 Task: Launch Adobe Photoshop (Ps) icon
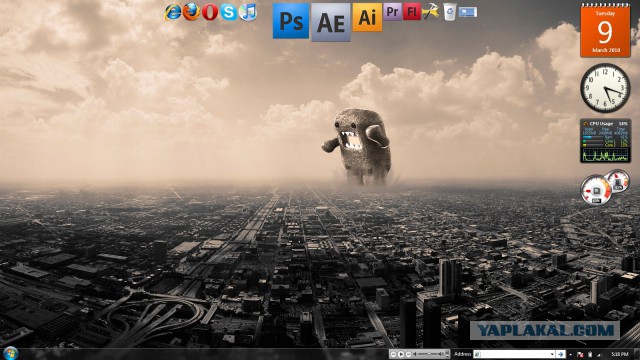click(x=291, y=21)
